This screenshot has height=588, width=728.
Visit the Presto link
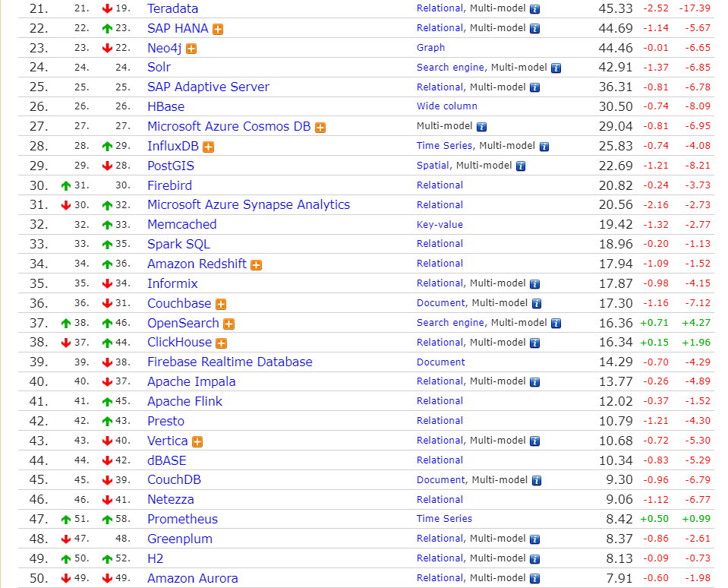165,421
